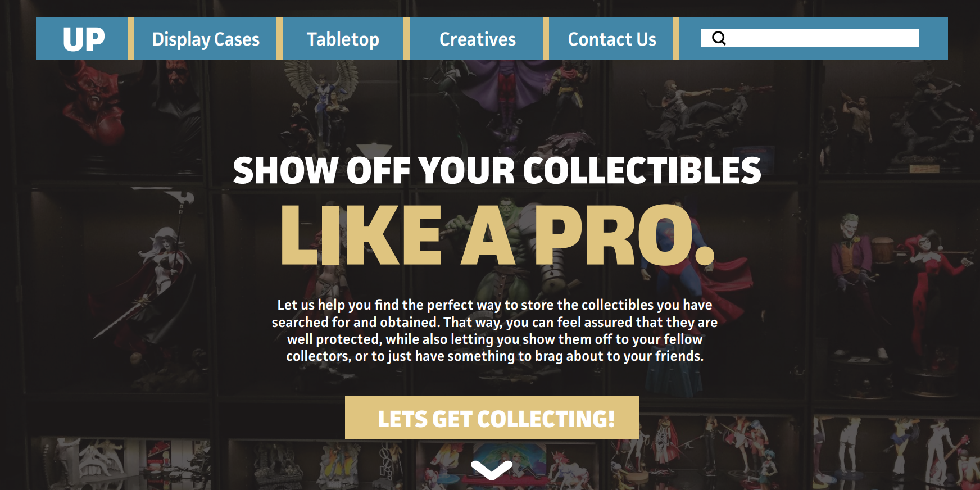
Task: Open the Display Cases menu item
Action: pyautogui.click(x=206, y=39)
